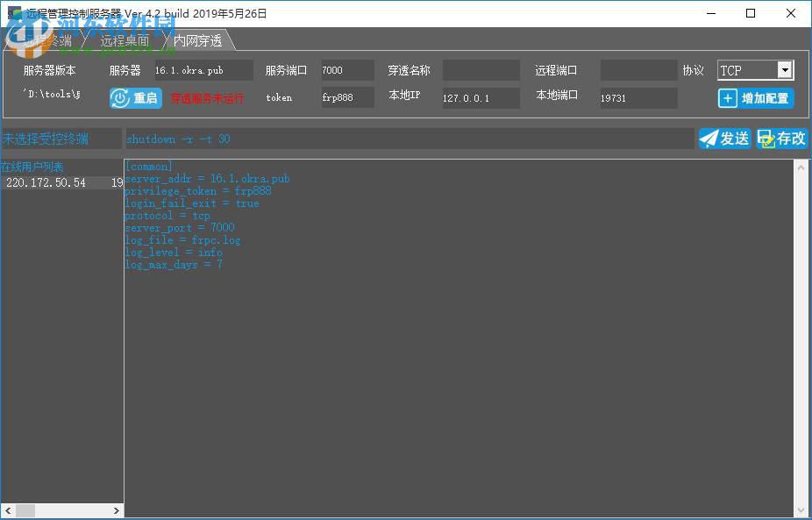This screenshot has width=812, height=520.
Task: Click the server port field showing 7000
Action: pyautogui.click(x=347, y=69)
